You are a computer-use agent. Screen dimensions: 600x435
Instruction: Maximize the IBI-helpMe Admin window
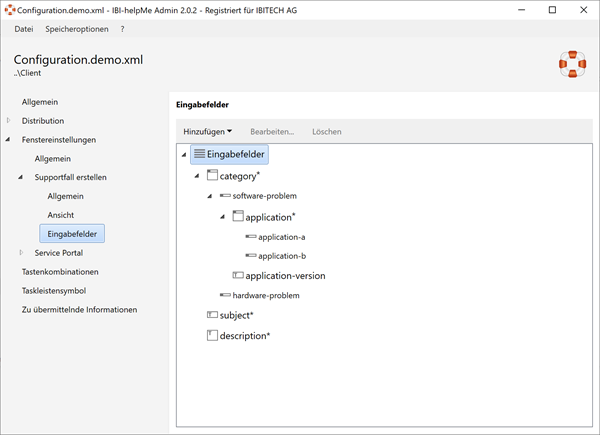tap(552, 10)
